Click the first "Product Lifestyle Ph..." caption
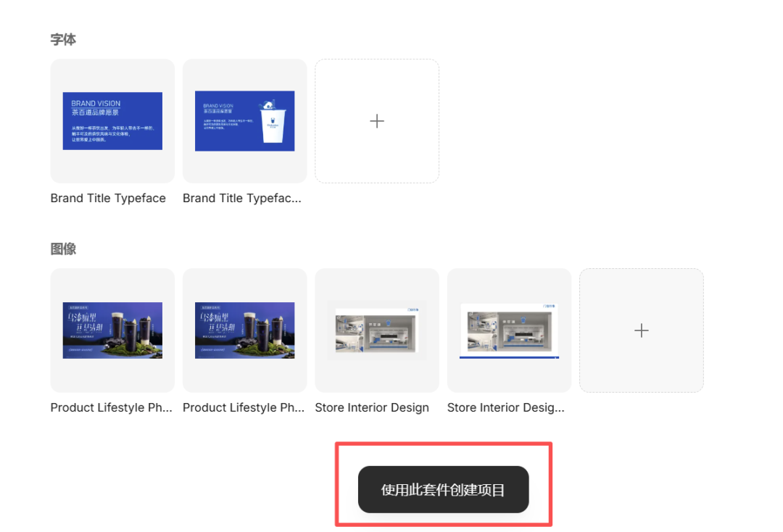The height and width of the screenshot is (532, 783). point(111,407)
